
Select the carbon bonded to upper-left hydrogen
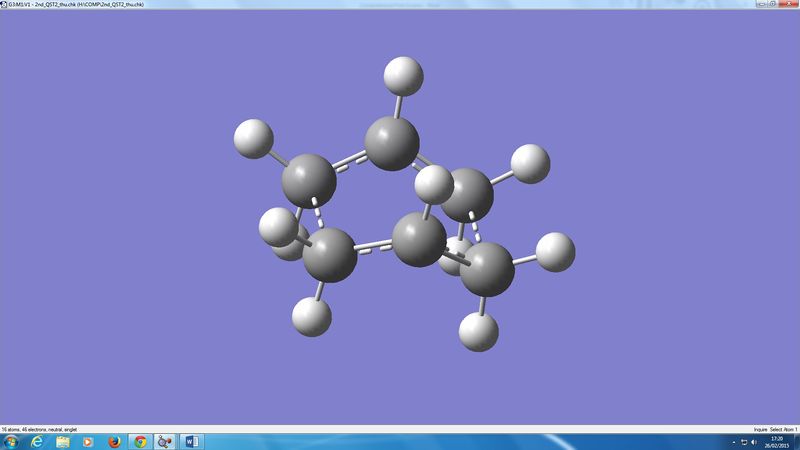(x=309, y=181)
